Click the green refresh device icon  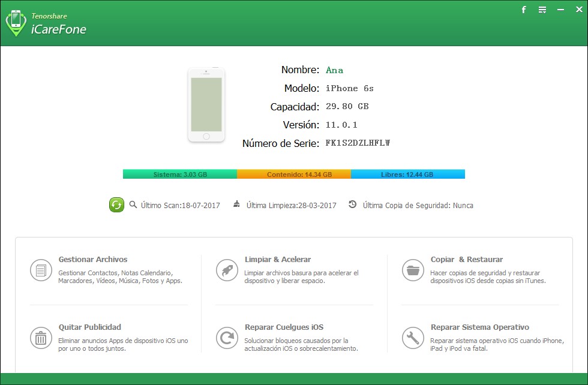pos(116,204)
